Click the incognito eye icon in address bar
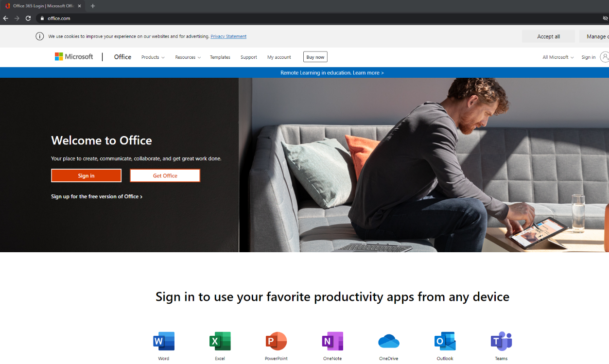This screenshot has width=609, height=364. pos(605,18)
